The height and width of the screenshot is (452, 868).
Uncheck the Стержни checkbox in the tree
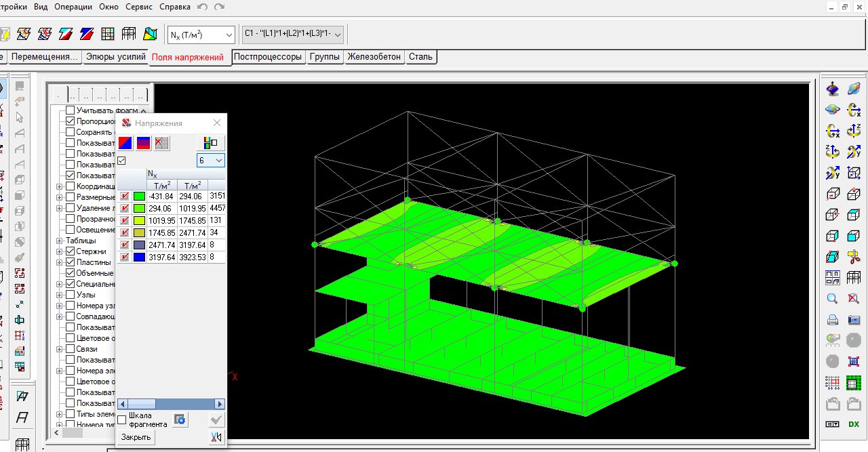[x=70, y=251]
